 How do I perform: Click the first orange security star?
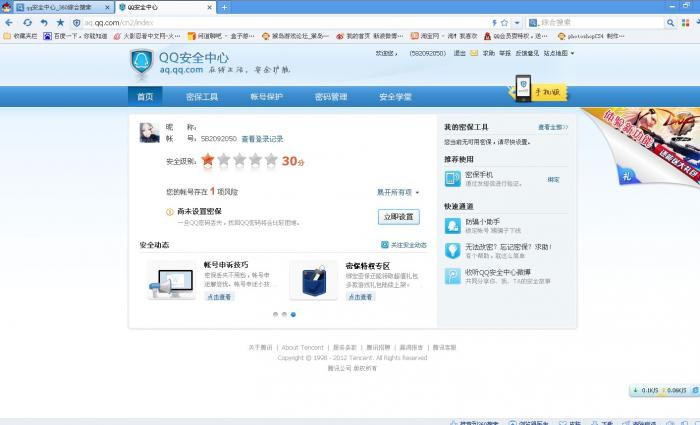[208, 160]
